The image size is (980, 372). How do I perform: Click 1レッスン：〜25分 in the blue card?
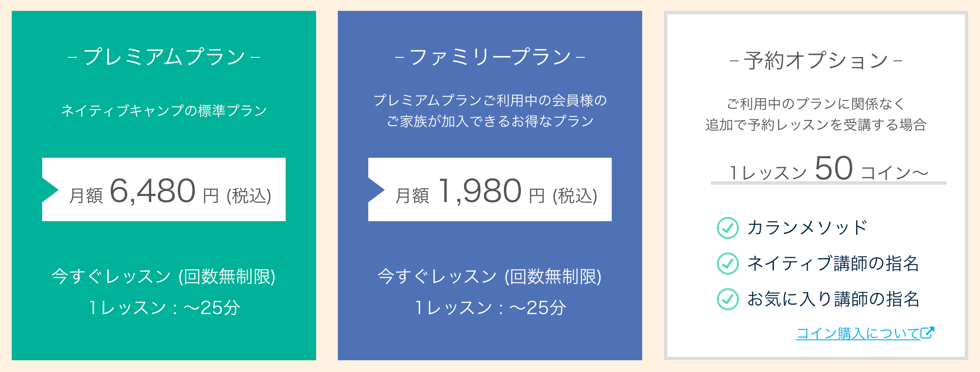pyautogui.click(x=490, y=308)
